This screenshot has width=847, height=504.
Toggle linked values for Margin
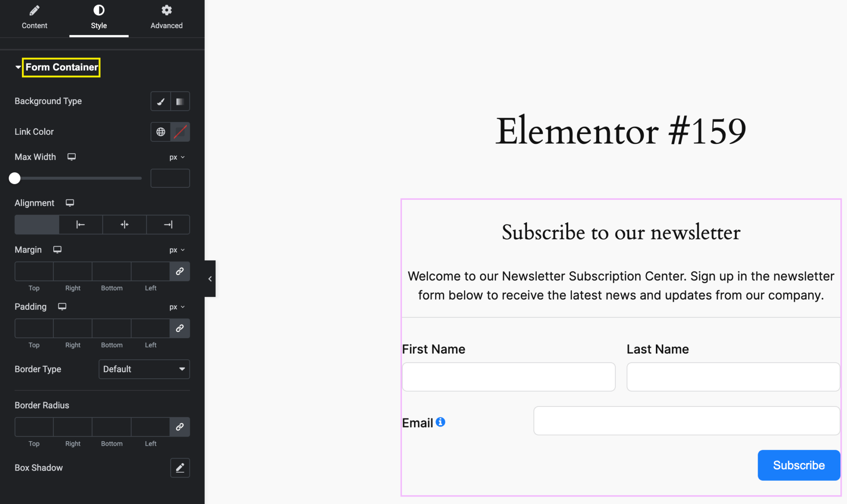click(180, 271)
